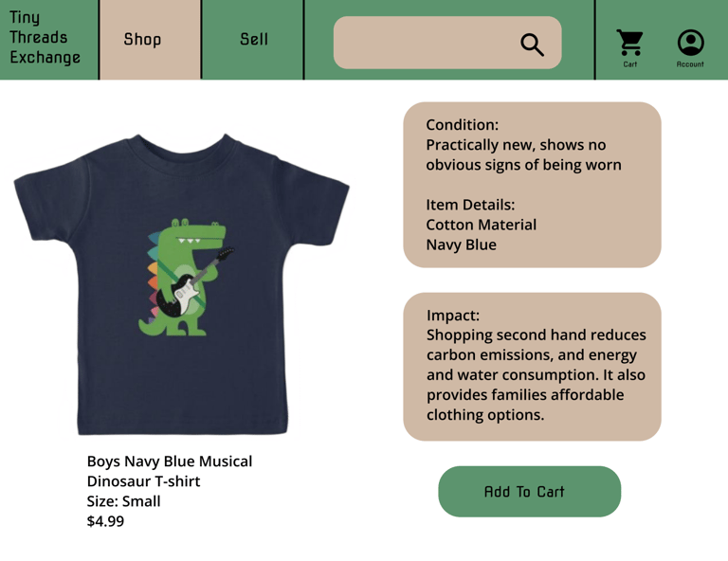
Task: Click the Cart label text
Action: point(630,64)
